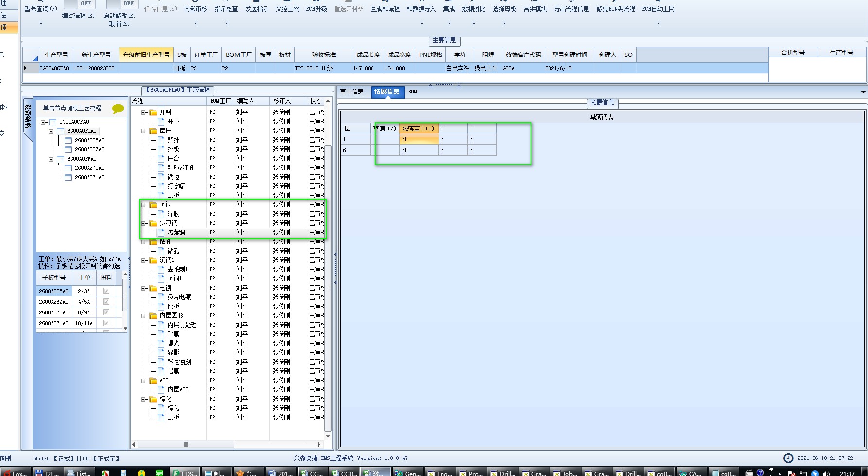Click the 发送指示 toolbar button
Image resolution: width=868 pixels, height=476 pixels.
coord(257,9)
